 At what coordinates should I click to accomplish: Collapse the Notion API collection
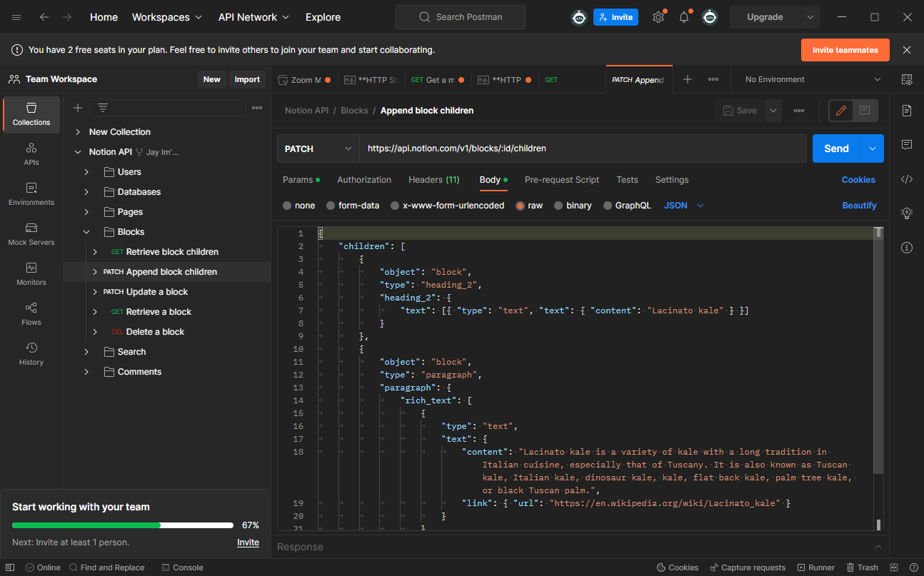tap(77, 152)
